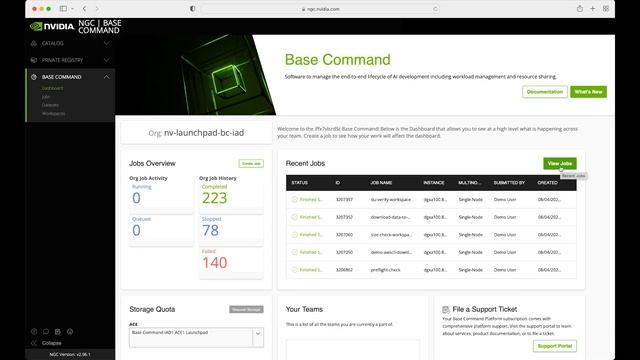Click status icon of job 3207357
640x360 pixels.
click(x=295, y=200)
